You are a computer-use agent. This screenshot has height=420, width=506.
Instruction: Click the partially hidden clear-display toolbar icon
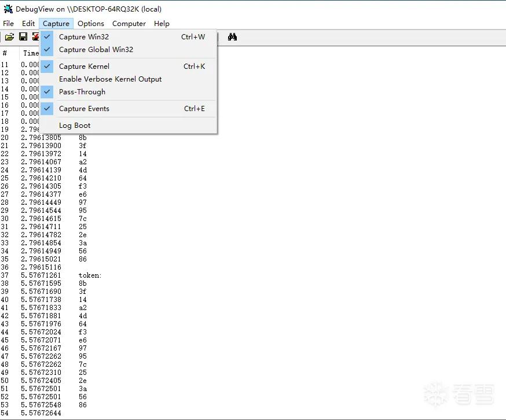point(35,37)
